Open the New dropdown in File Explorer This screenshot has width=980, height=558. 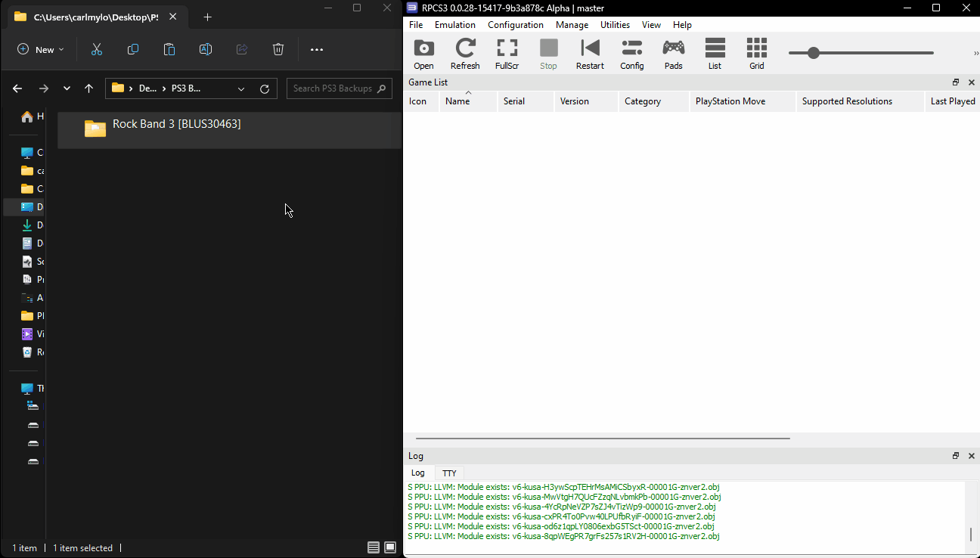[41, 49]
